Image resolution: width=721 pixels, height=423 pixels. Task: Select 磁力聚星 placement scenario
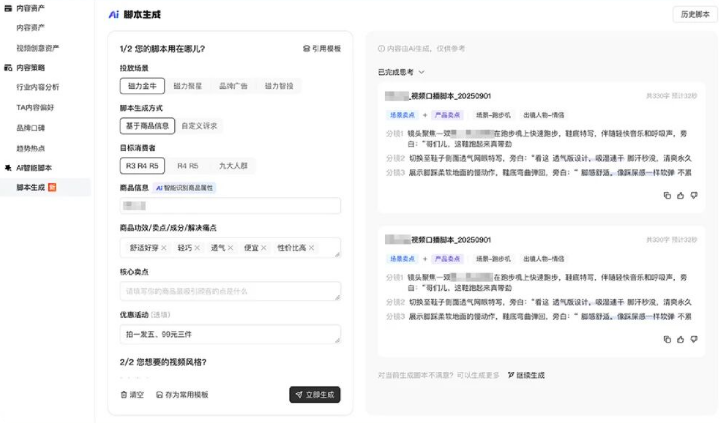pos(188,86)
